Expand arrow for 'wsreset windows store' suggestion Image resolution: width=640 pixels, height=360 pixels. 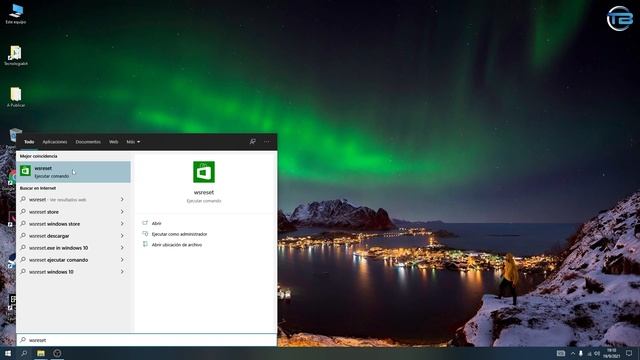(122, 224)
